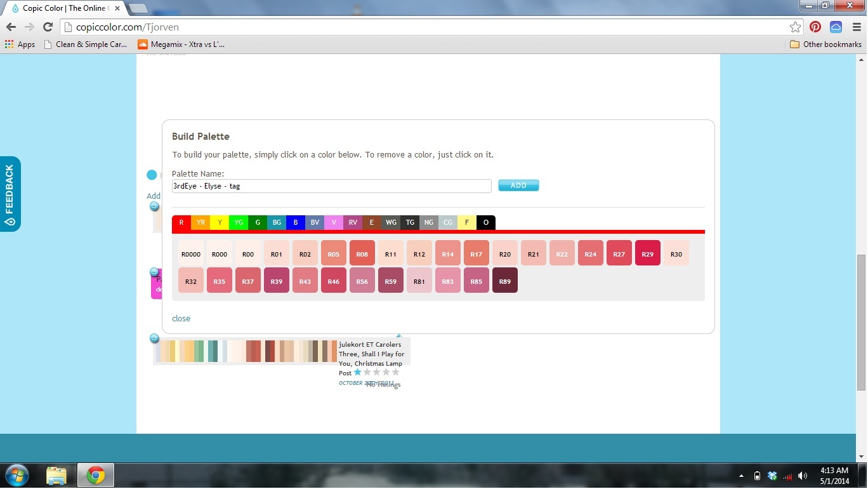Switch to the YG color family tab

coord(239,223)
